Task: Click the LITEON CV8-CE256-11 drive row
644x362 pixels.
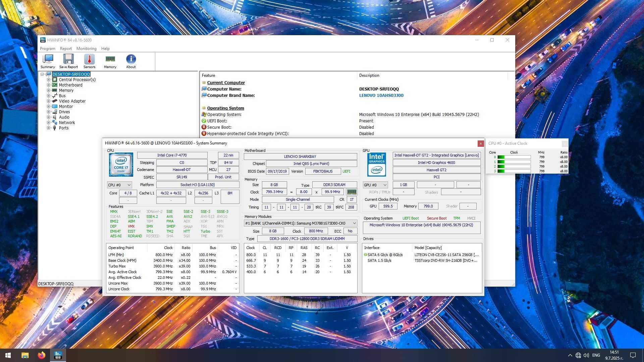Action: (422, 255)
